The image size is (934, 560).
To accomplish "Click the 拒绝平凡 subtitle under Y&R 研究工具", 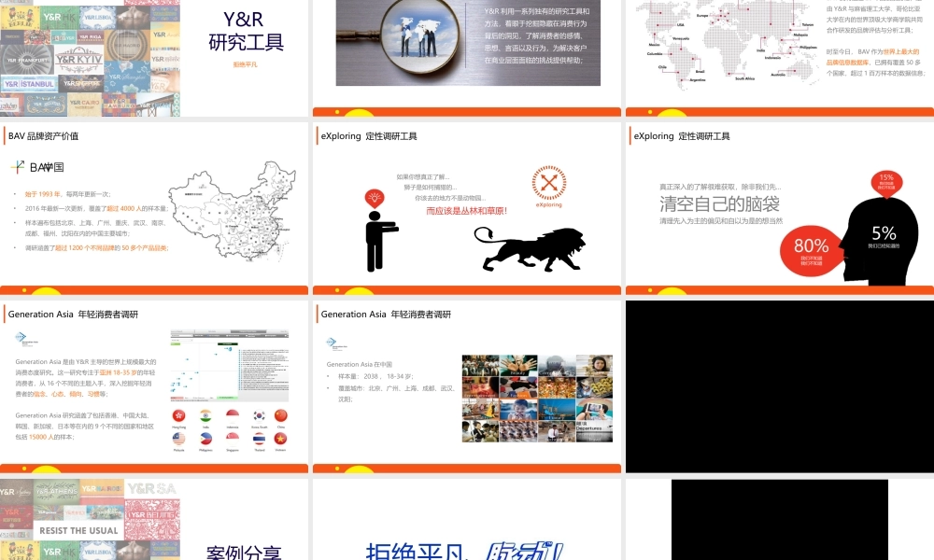I will [246, 64].
